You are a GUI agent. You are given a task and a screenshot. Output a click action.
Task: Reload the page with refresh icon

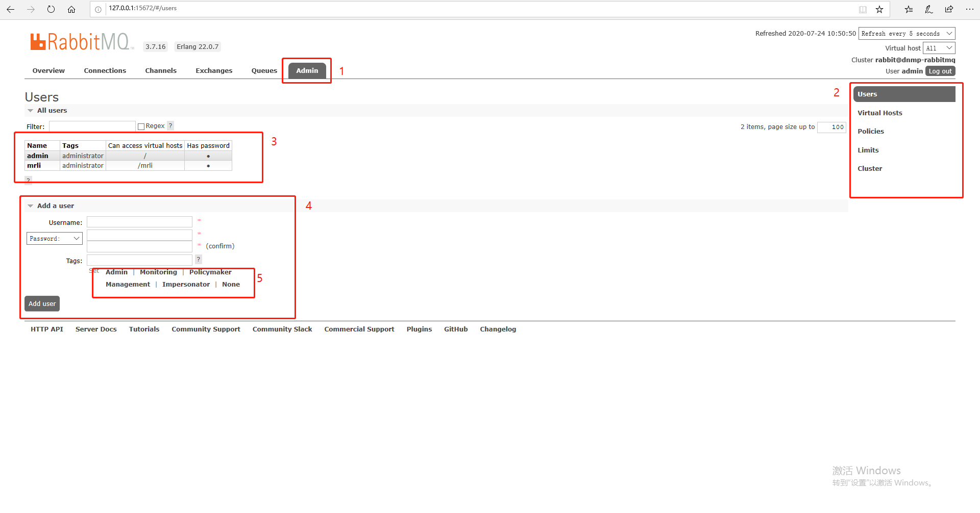click(51, 9)
